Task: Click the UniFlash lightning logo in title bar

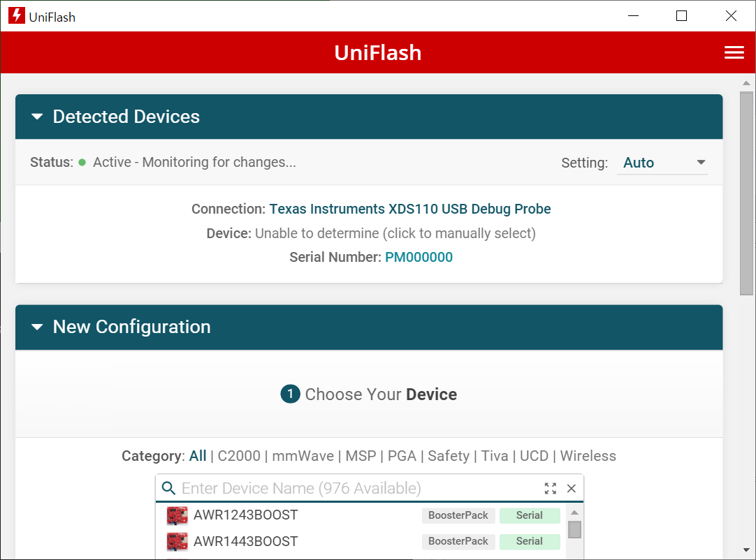Action: click(16, 16)
